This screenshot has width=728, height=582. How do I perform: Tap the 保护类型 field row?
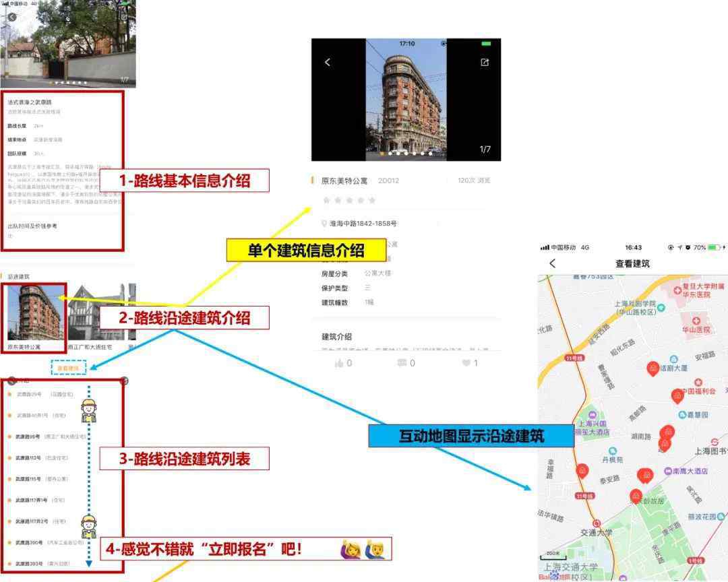[346, 288]
